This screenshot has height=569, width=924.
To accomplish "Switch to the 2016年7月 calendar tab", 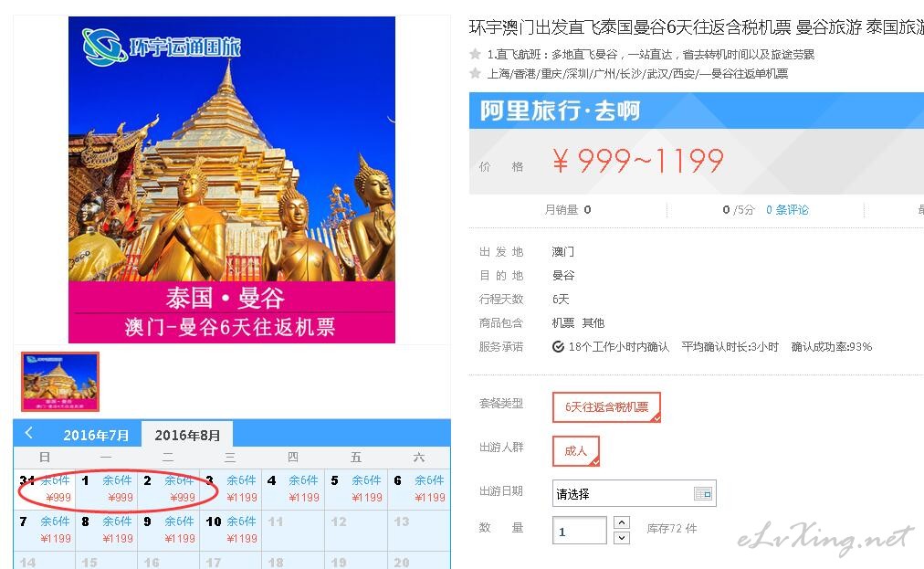I will click(x=96, y=435).
